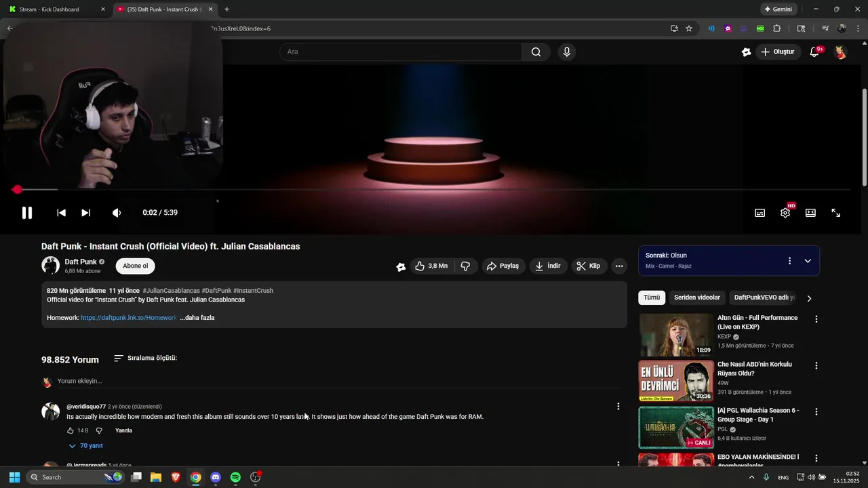Show hidden system tray icons

point(751,477)
